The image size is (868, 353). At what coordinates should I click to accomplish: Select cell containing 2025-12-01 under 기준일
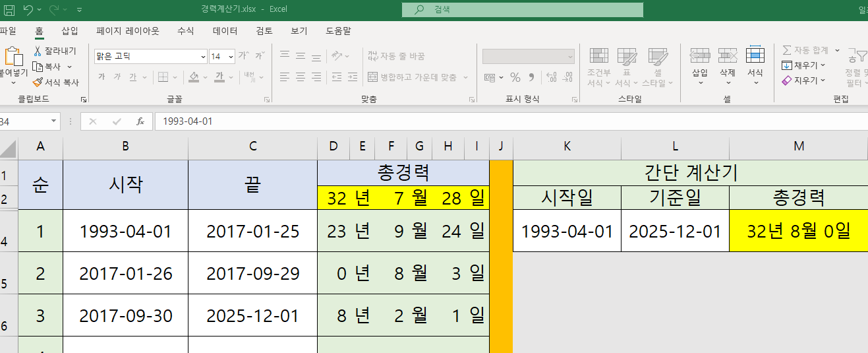(x=675, y=231)
